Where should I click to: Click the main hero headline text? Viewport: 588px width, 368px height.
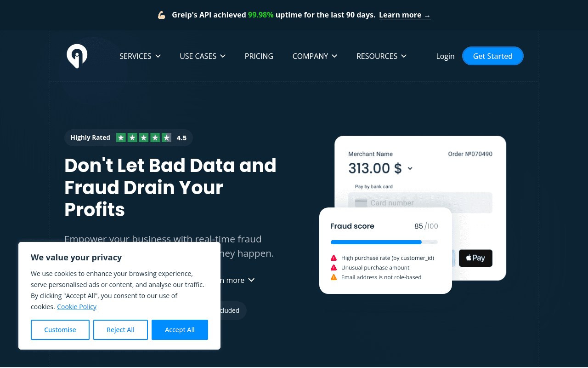[x=170, y=187]
